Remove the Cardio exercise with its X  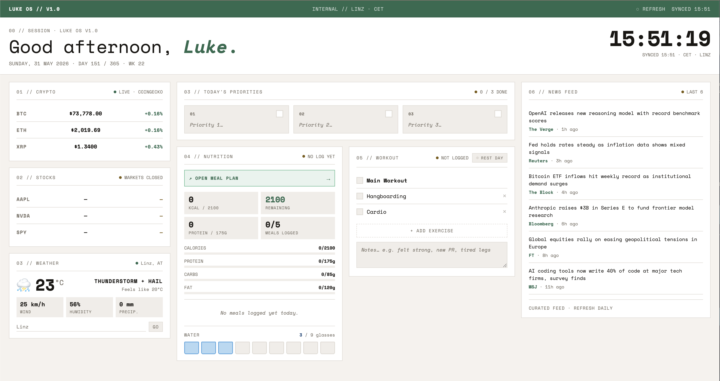pos(504,212)
